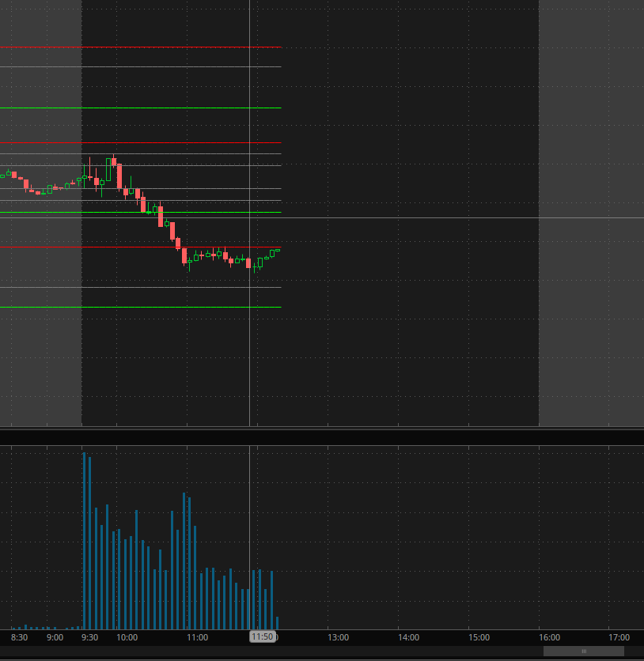Click the 10:00 time axis label
This screenshot has width=644, height=661.
pyautogui.click(x=127, y=637)
